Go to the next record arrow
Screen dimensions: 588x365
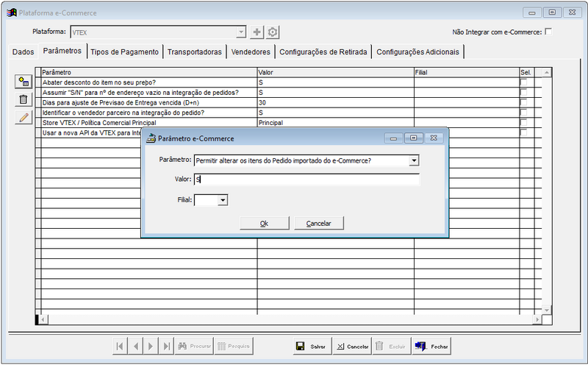151,346
